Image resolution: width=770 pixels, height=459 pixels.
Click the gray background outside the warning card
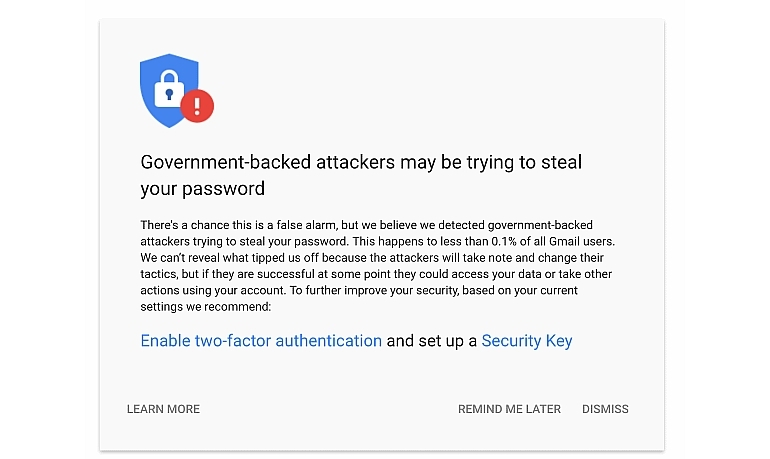(50, 230)
